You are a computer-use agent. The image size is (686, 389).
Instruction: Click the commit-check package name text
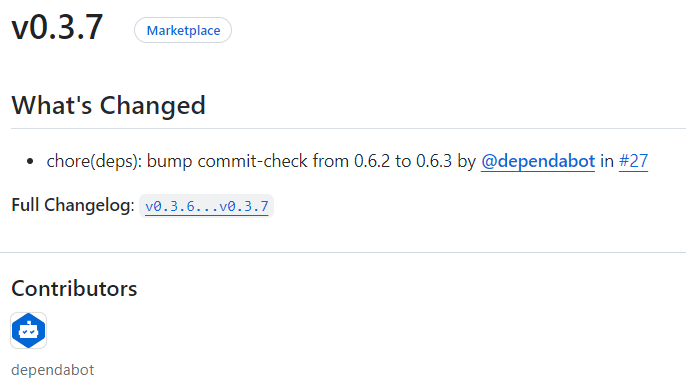click(x=252, y=161)
